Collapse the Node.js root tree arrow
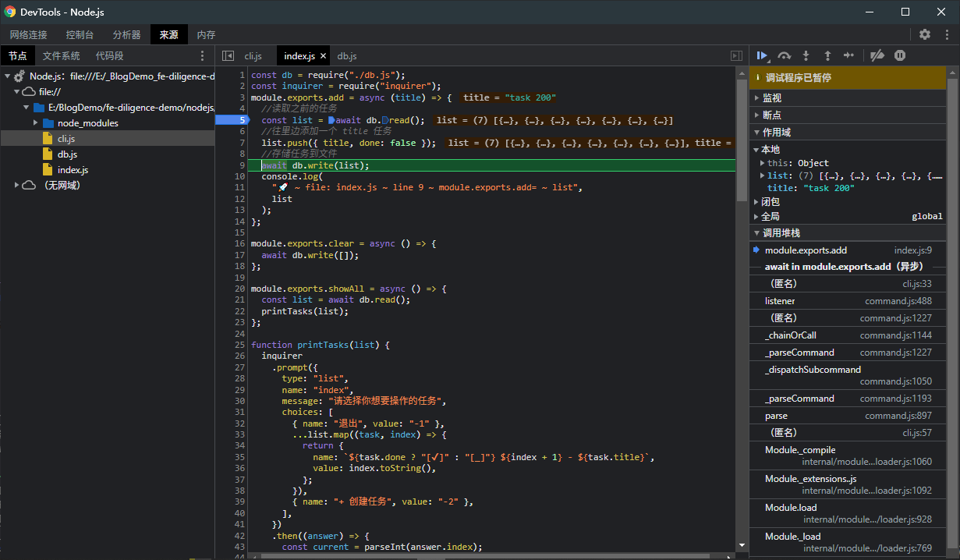 (x=7, y=76)
